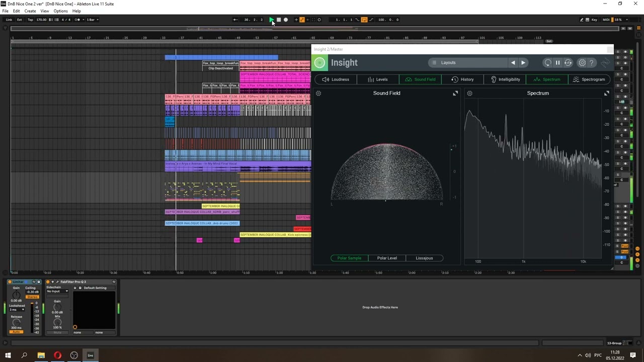
Task: Pause Insight metering
Action: (x=557, y=63)
